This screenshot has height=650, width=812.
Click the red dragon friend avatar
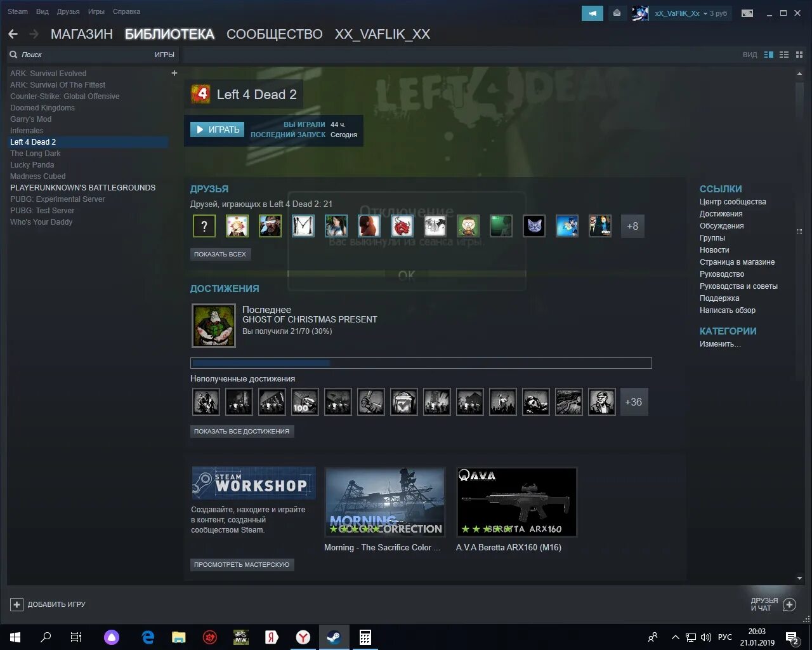pos(402,226)
